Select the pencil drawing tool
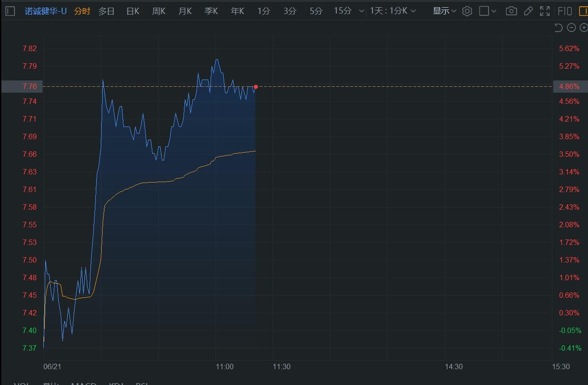 point(529,11)
